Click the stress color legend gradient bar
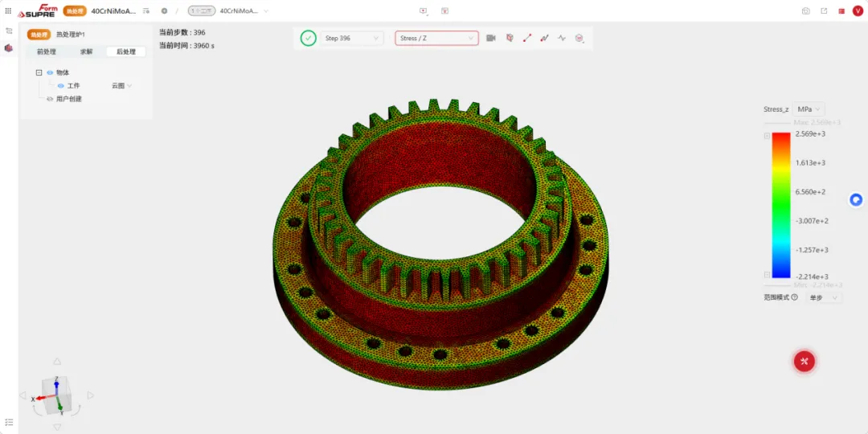This screenshot has width=868, height=434. pos(781,205)
